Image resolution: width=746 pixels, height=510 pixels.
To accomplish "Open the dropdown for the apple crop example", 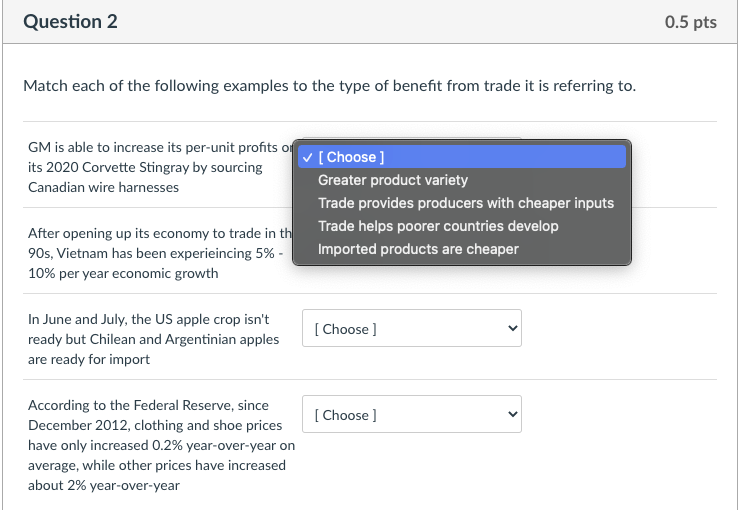I will pyautogui.click(x=411, y=328).
